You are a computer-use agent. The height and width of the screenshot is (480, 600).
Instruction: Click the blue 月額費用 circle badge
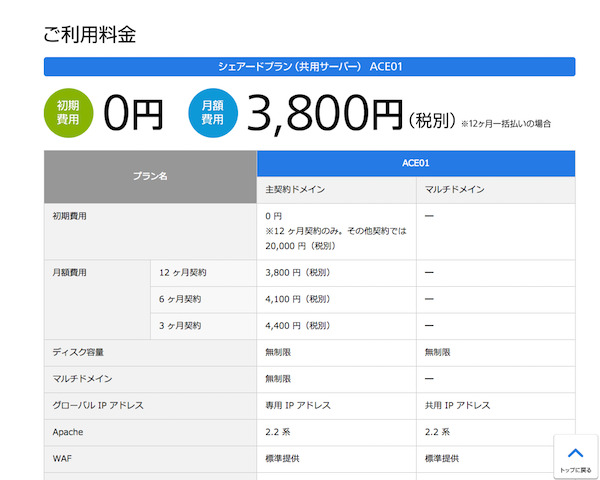(213, 113)
